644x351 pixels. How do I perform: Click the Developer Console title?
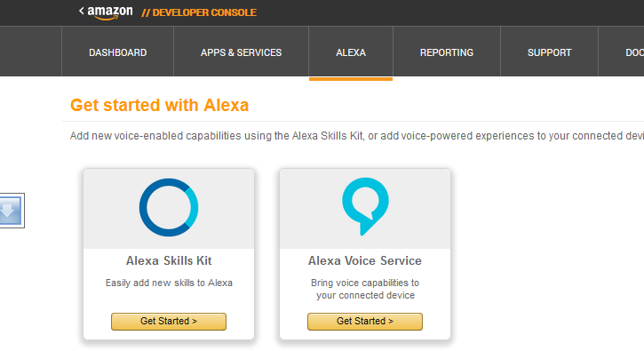click(199, 12)
